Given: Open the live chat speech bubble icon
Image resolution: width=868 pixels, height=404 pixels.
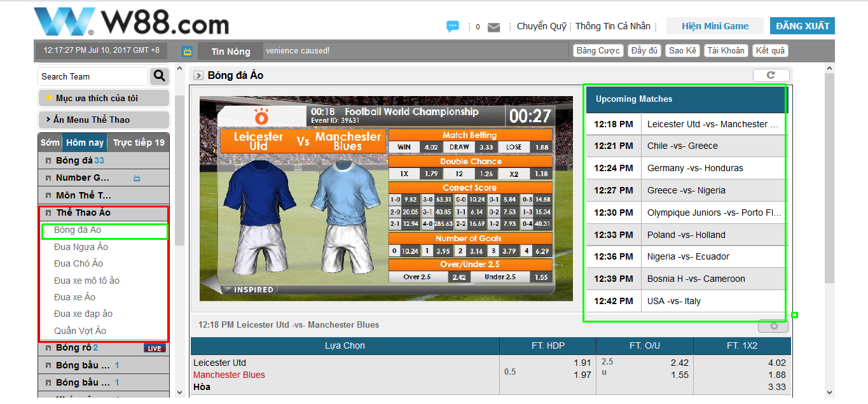Looking at the screenshot, I should coord(453,27).
